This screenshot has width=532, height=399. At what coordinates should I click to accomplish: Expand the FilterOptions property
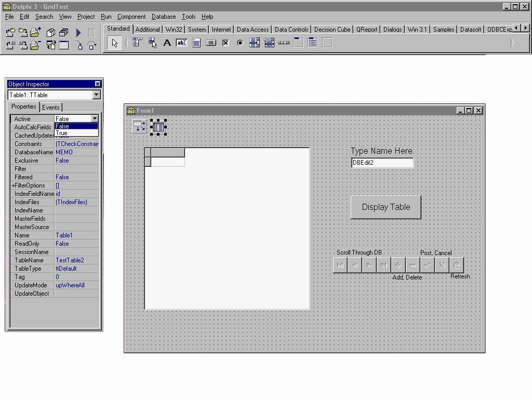[13, 185]
